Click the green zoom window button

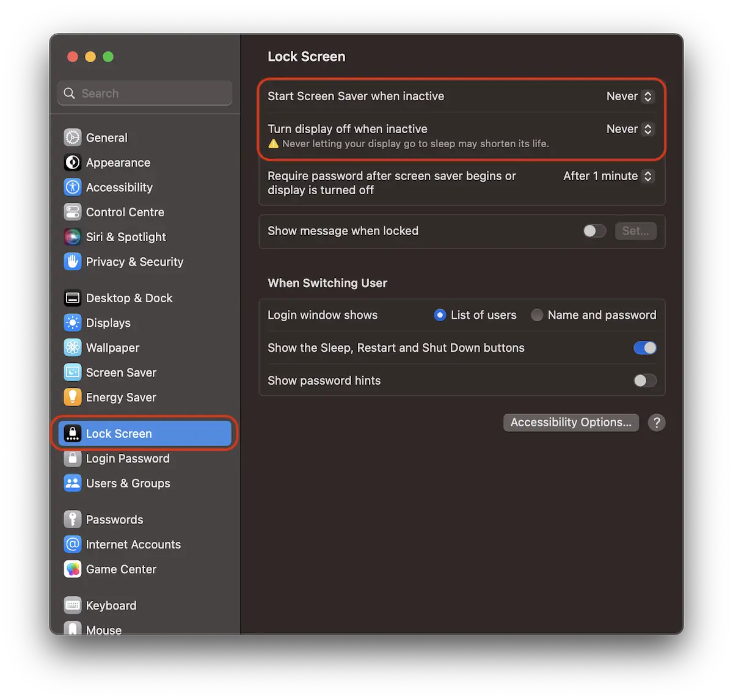click(108, 57)
